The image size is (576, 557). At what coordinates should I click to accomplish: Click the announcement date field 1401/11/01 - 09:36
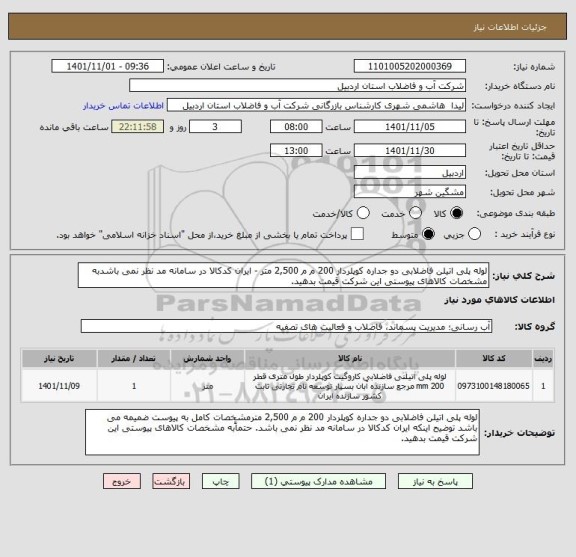[x=108, y=67]
